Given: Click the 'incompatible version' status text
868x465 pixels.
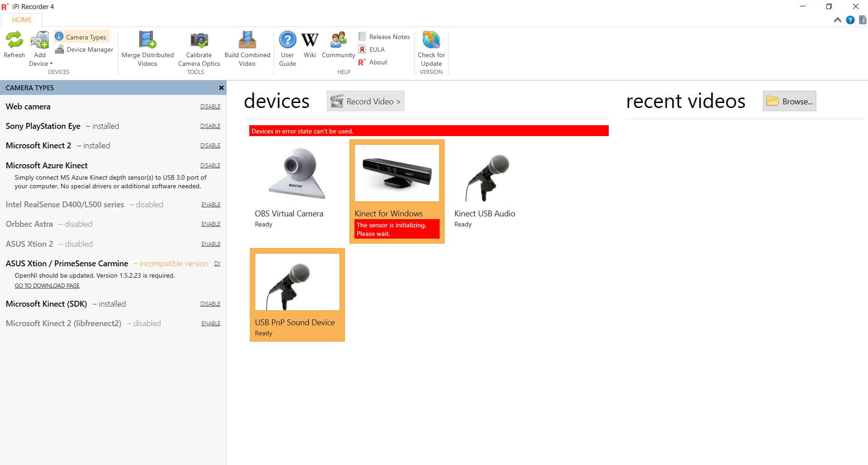Looking at the screenshot, I should pos(174,264).
